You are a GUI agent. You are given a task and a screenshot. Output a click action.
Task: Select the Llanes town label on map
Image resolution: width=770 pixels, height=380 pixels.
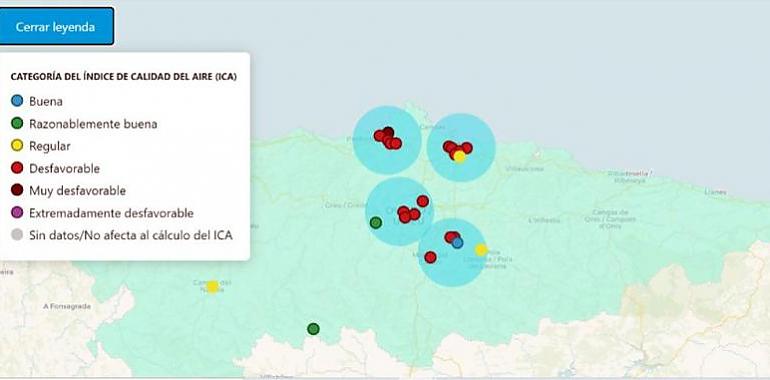click(x=715, y=192)
